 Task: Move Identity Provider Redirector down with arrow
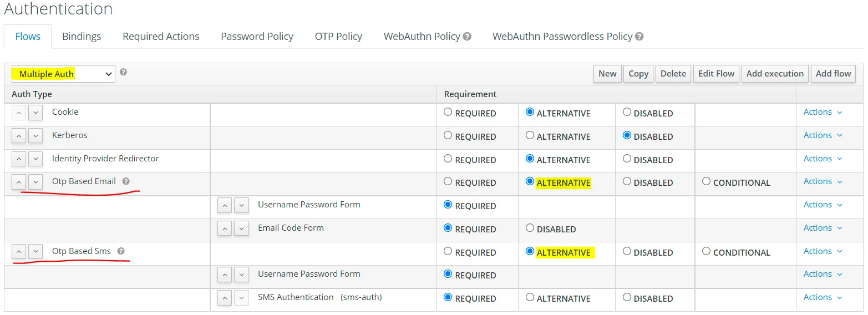point(35,159)
